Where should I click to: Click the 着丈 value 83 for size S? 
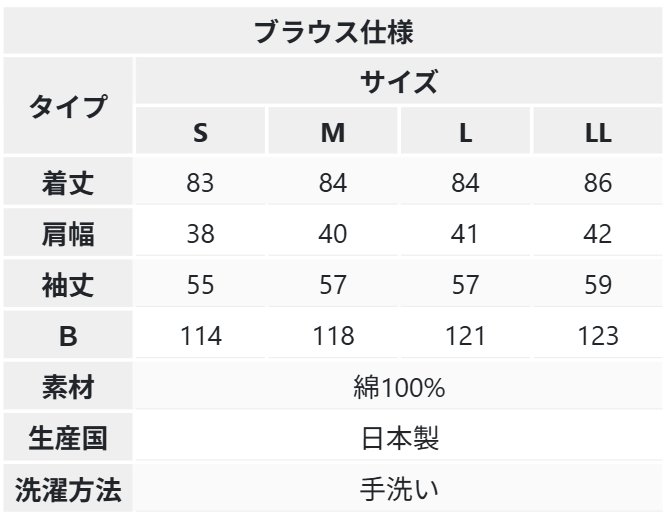[201, 184]
